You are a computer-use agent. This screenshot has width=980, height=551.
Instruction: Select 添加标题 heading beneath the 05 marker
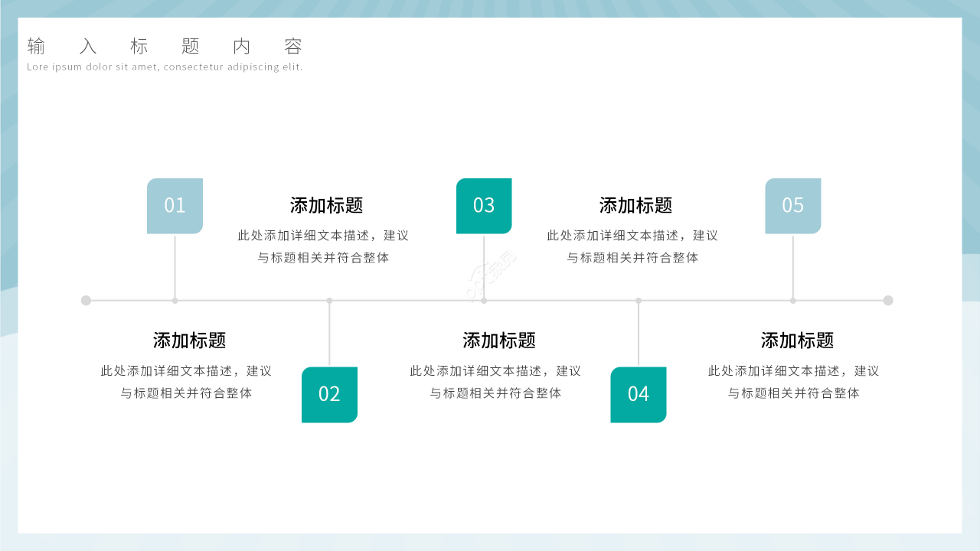click(x=797, y=341)
